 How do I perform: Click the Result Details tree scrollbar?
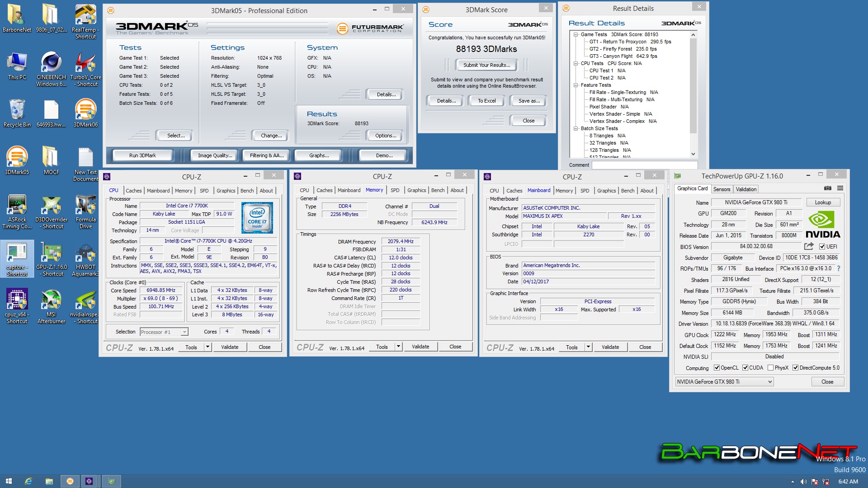pyautogui.click(x=693, y=86)
